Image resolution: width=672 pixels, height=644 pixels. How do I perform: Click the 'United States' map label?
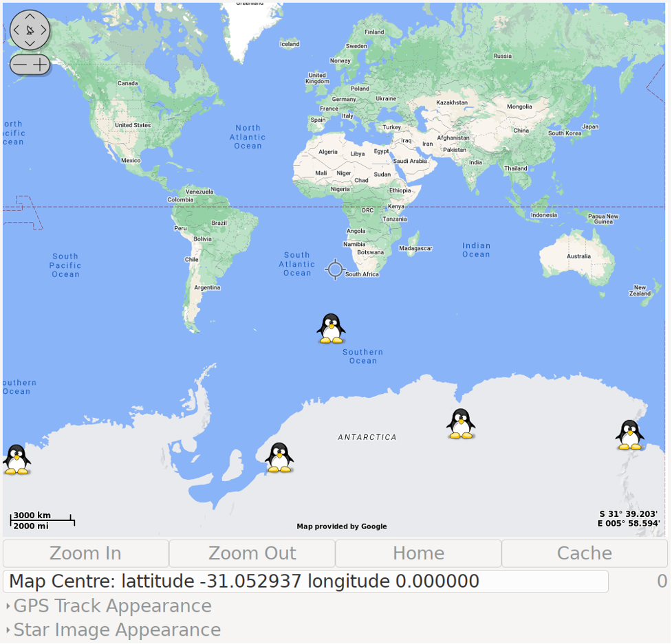(x=133, y=126)
